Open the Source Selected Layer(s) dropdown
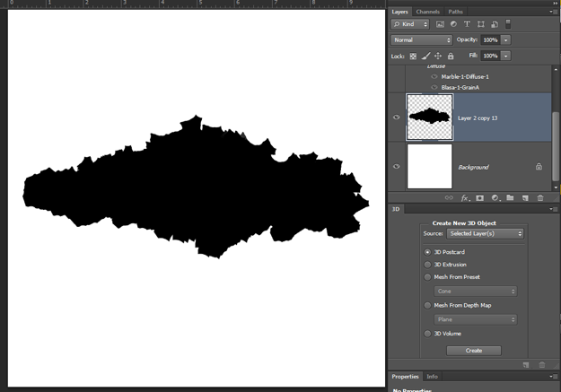 [x=485, y=233]
